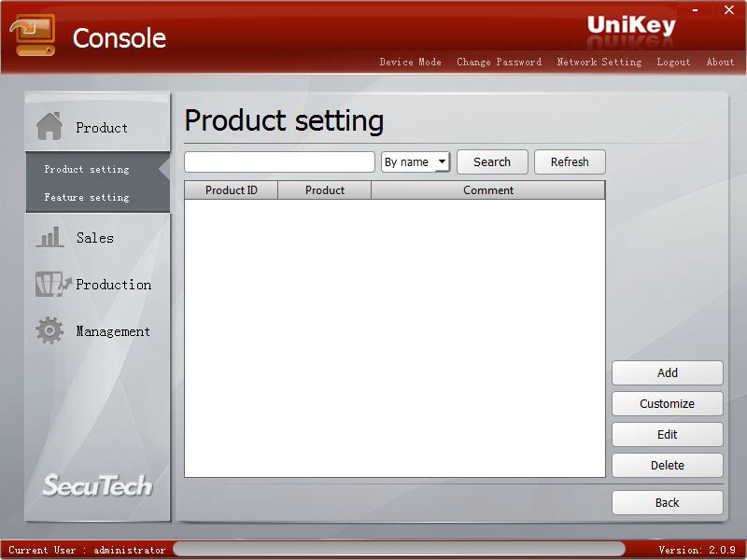Viewport: 747px width, 560px height.
Task: Open Network Setting link
Action: 599,62
